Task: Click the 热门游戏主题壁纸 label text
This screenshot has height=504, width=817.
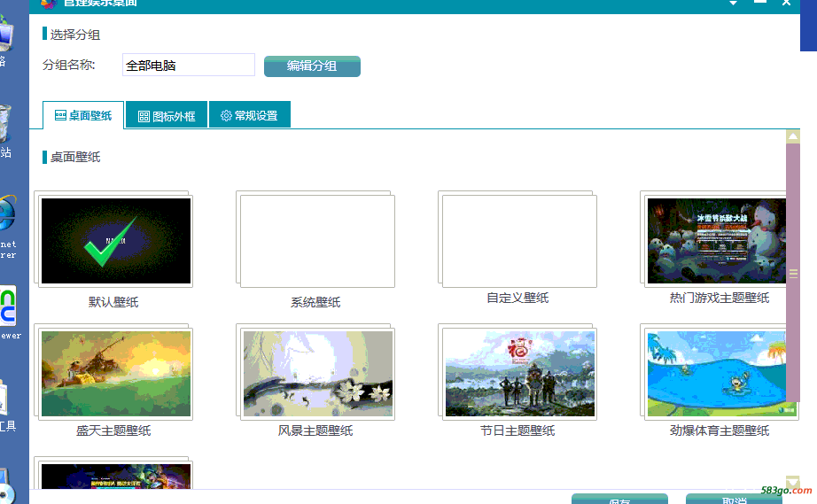Action: pos(720,298)
